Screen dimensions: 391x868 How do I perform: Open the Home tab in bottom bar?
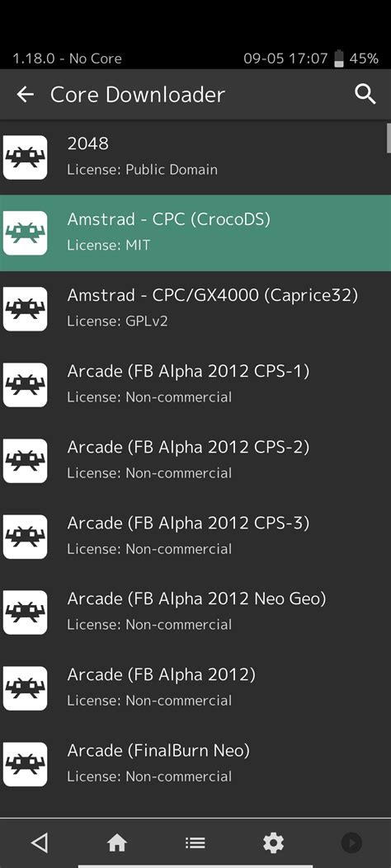click(x=117, y=842)
